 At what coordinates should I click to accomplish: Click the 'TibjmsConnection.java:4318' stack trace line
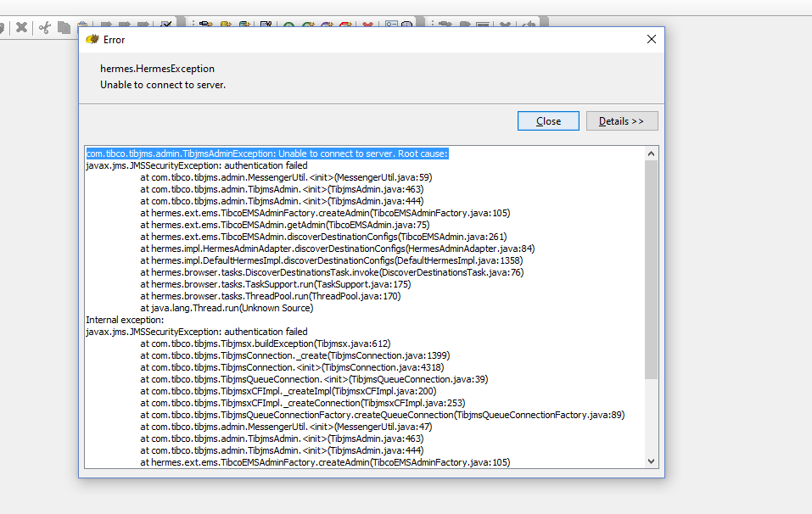coord(292,368)
